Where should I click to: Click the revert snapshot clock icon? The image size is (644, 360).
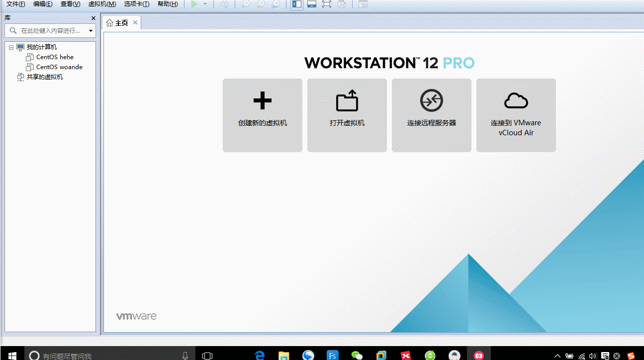pyautogui.click(x=261, y=4)
